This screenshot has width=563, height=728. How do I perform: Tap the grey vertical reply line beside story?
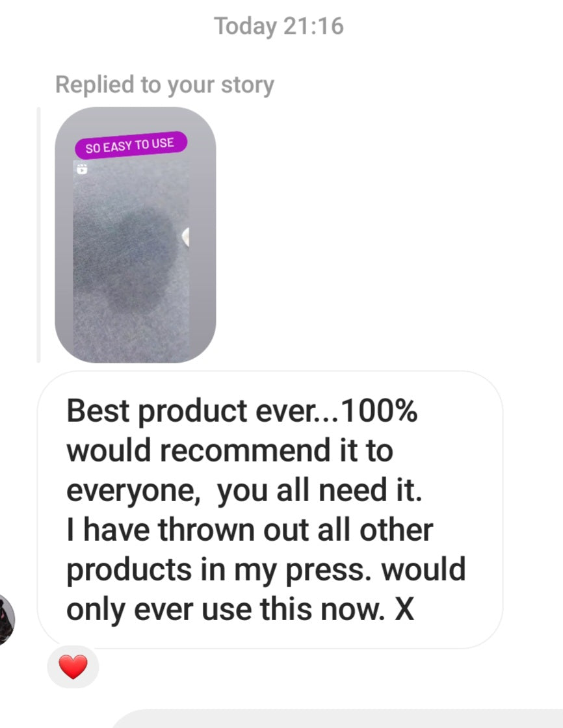38,235
